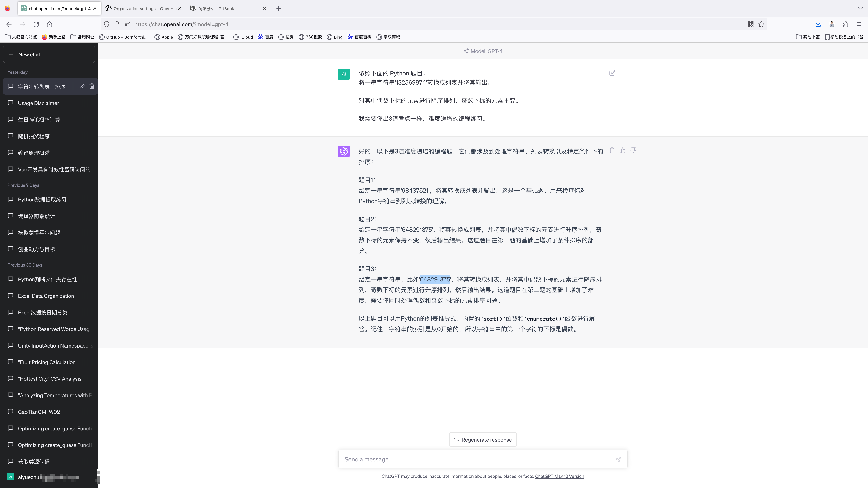Click the rename pencil icon for 字符串转列表 chat

click(x=83, y=87)
